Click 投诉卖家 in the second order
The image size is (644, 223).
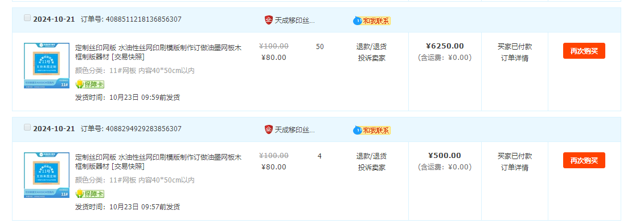point(371,168)
